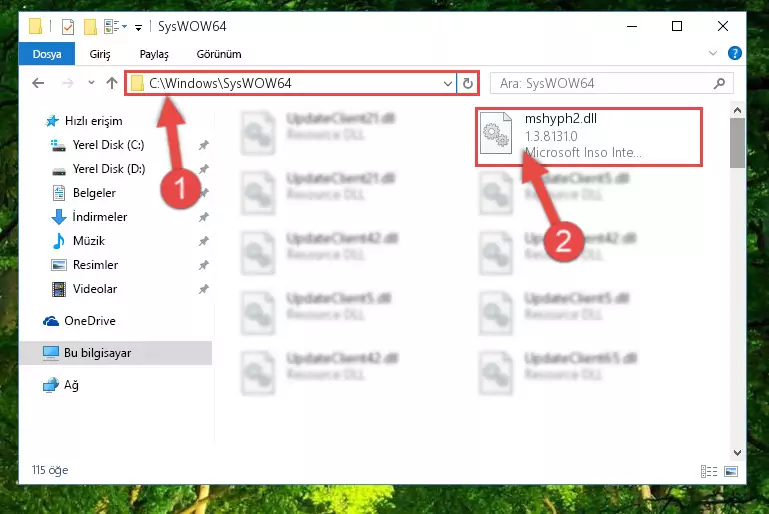Open İndirmeler folder in sidebar
Viewport: 769px width, 514px height.
pyautogui.click(x=100, y=217)
